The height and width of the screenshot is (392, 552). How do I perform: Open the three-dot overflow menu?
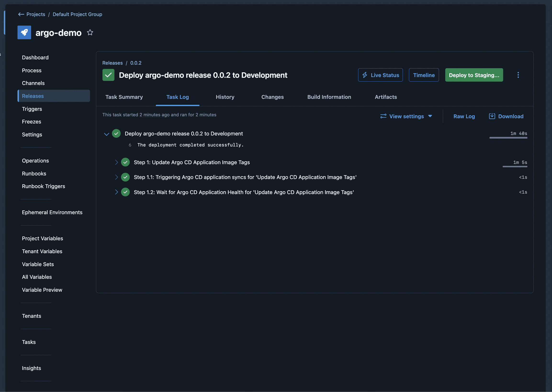click(518, 75)
